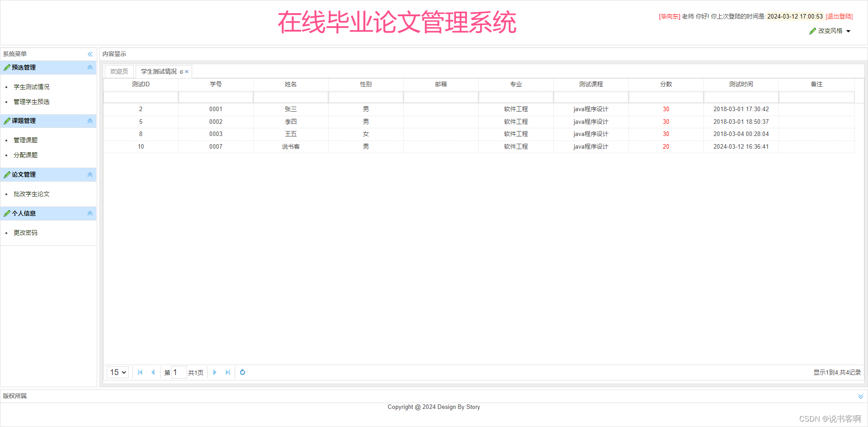Click the 测试ID filter input
The height and width of the screenshot is (427, 868).
[141, 97]
